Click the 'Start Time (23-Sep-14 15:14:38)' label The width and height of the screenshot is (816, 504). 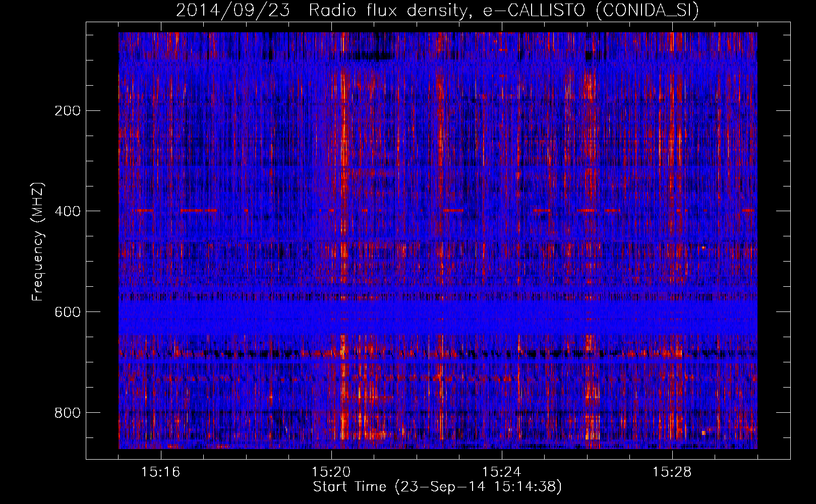(x=437, y=487)
